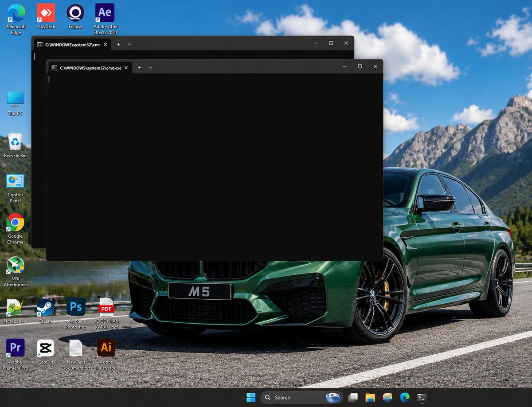Open the profile dropdown in the back terminal
Image resolution: width=532 pixels, height=407 pixels.
point(129,44)
